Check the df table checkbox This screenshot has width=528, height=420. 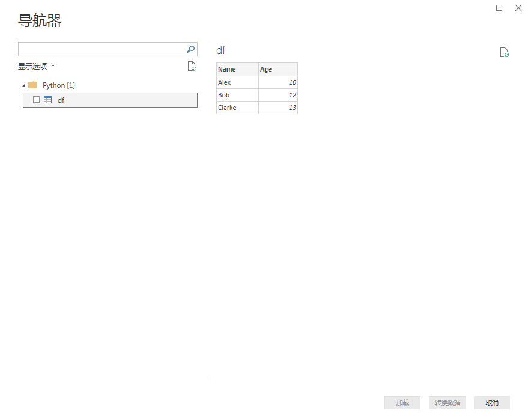[x=37, y=100]
